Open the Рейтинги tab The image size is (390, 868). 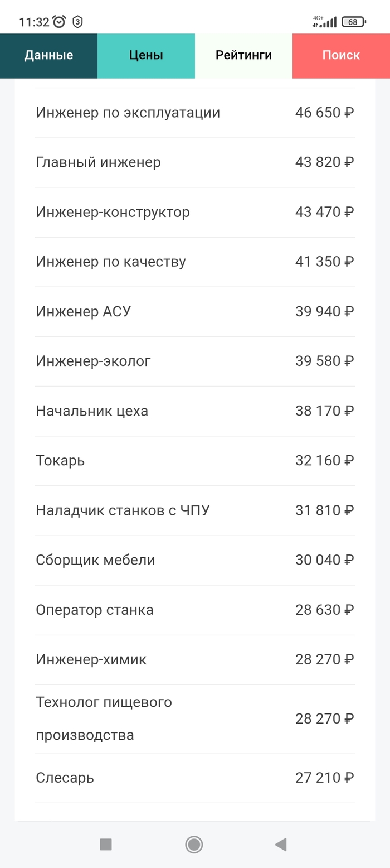(x=243, y=55)
